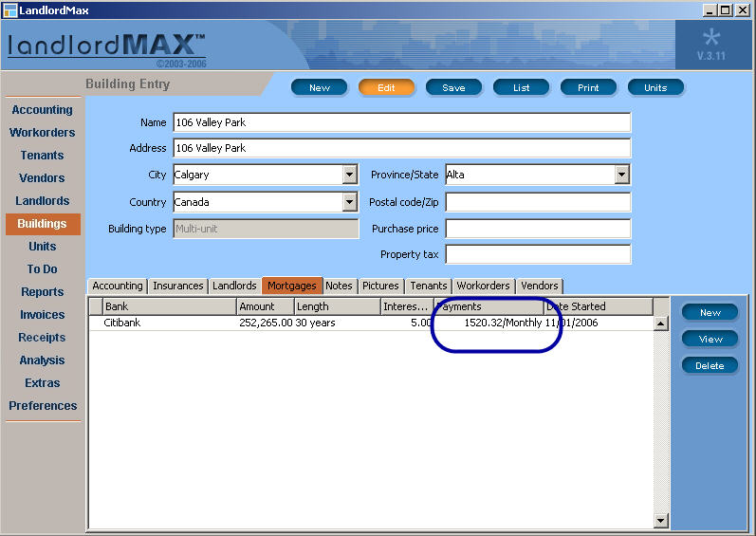756x536 pixels.
Task: Switch to the Vendors tab
Action: (x=540, y=286)
